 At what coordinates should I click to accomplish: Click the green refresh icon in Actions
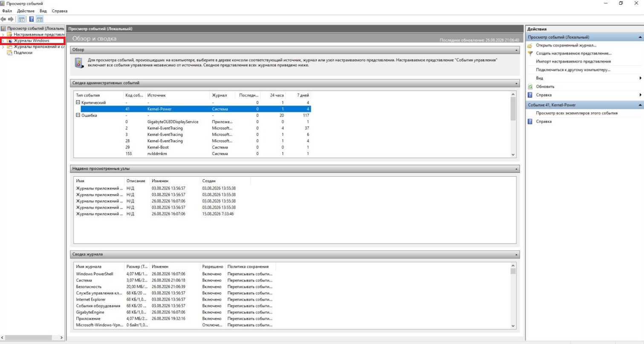[x=530, y=87]
